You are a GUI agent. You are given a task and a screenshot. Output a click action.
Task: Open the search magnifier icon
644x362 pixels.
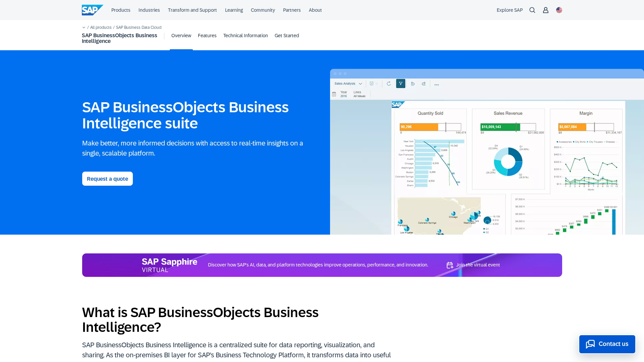[532, 10]
